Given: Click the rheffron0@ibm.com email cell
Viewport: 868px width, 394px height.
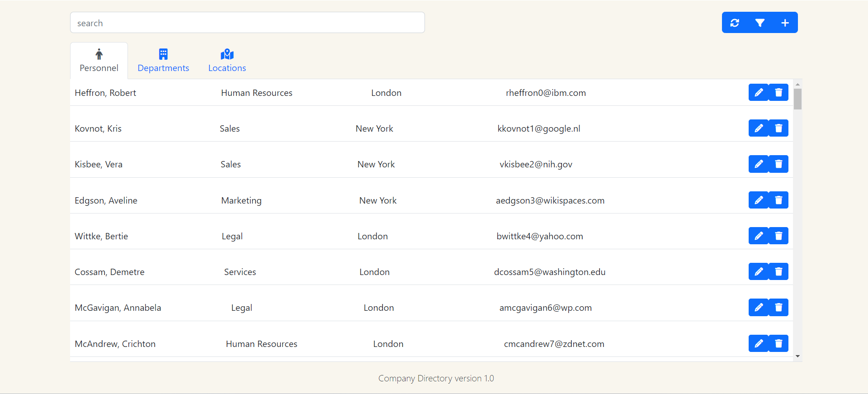Looking at the screenshot, I should tap(546, 93).
